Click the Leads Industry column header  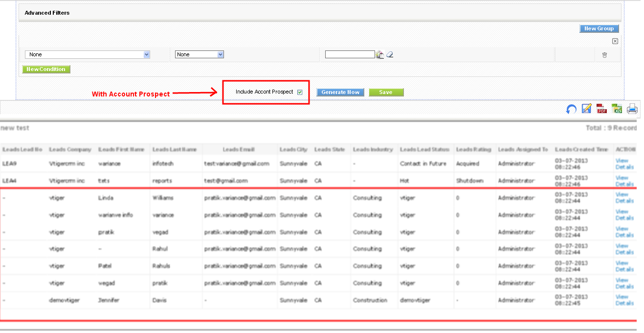pyautogui.click(x=373, y=149)
